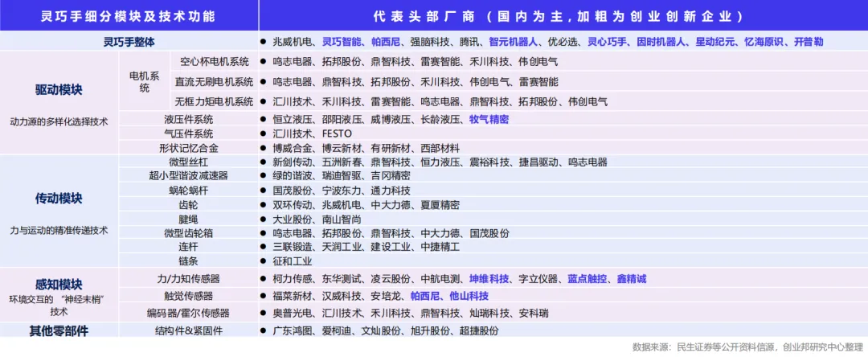Select the '蜗轮蜗杆' row label
The image size is (868, 357).
coord(188,191)
